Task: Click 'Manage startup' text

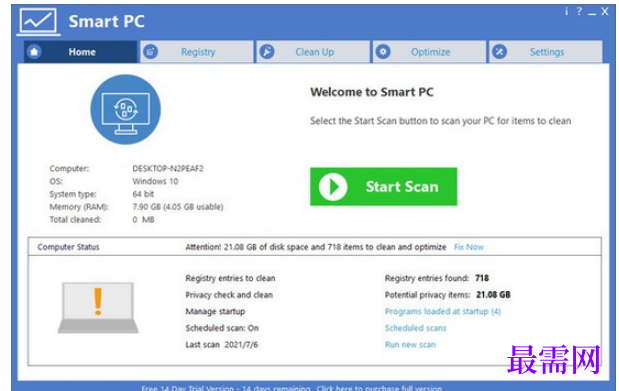Action: click(x=215, y=312)
